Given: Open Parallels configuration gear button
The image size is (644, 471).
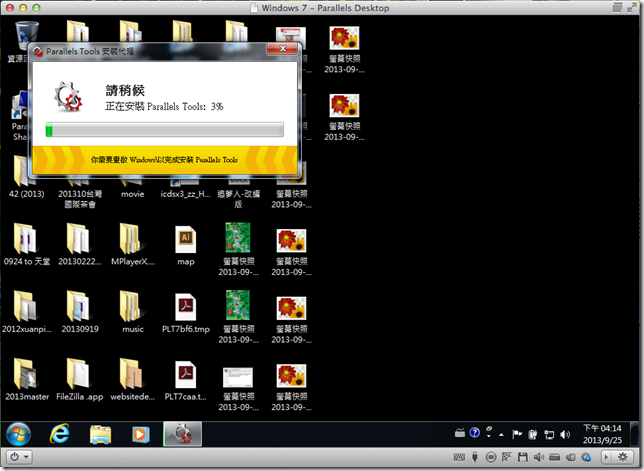Looking at the screenshot, I should point(623,457).
